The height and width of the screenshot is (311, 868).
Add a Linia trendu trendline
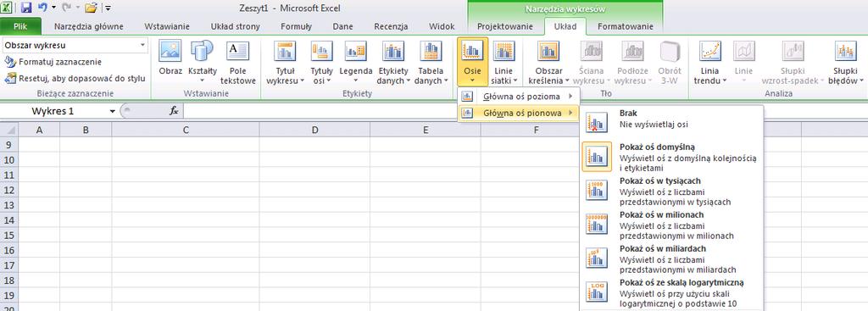[709, 61]
